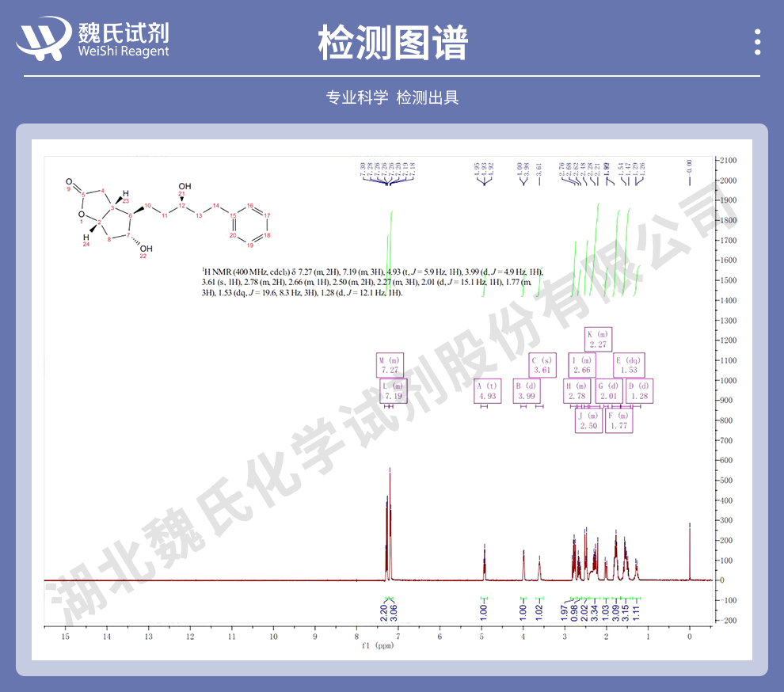The width and height of the screenshot is (784, 692).
Task: Select the E (dq) 1.53 multiplet box
Action: click(630, 365)
